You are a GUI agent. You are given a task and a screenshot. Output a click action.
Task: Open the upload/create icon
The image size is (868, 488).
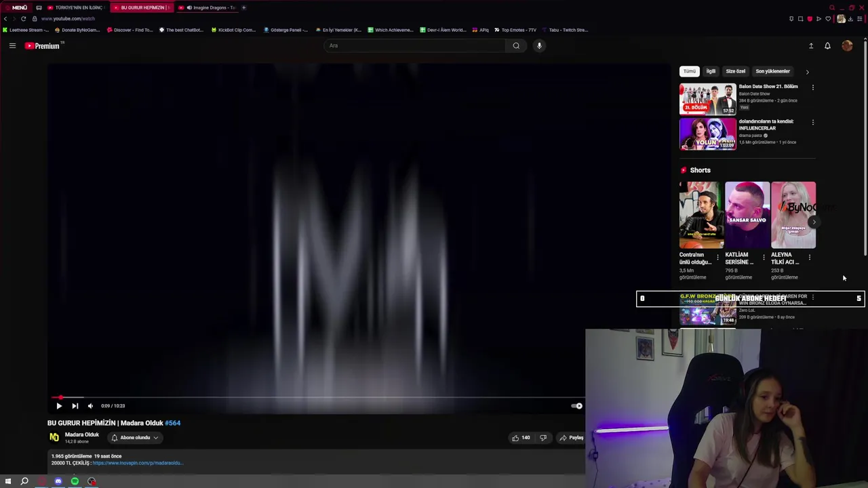(811, 45)
